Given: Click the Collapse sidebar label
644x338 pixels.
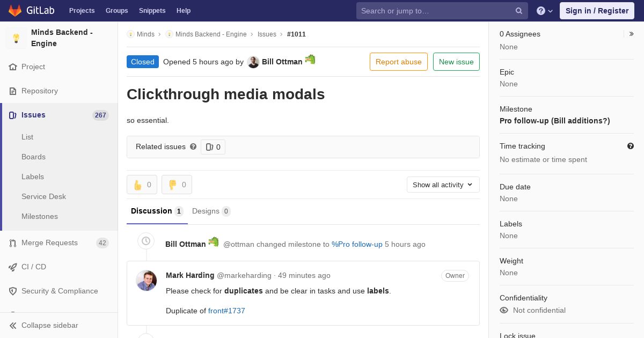Looking at the screenshot, I should click(x=50, y=326).
